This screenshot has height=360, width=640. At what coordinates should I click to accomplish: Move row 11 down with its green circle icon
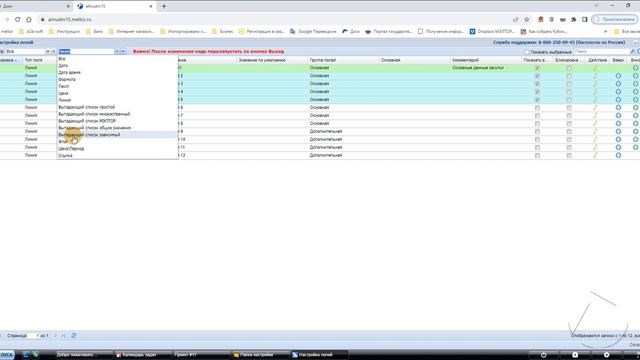636,147
